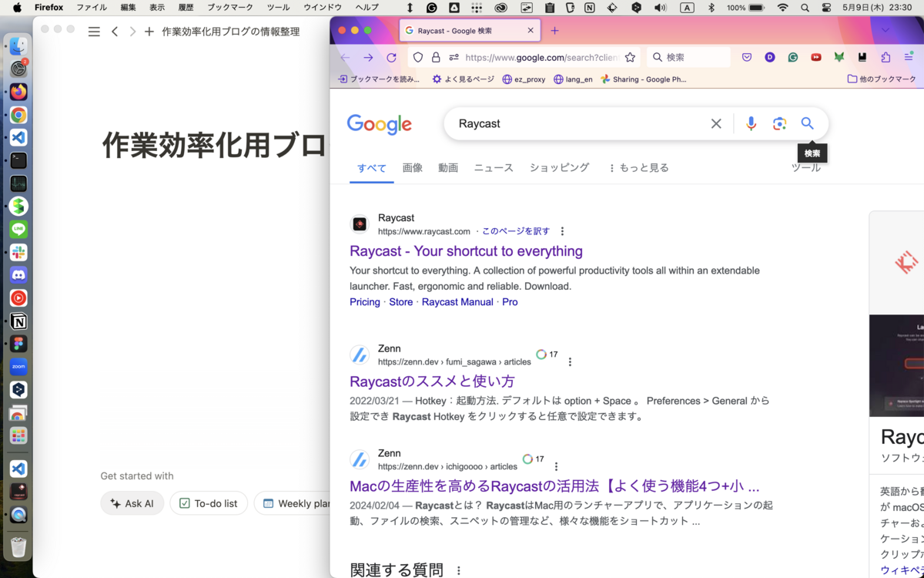Open Macの生産性を高めるRaycastの活用法 link

point(554,486)
